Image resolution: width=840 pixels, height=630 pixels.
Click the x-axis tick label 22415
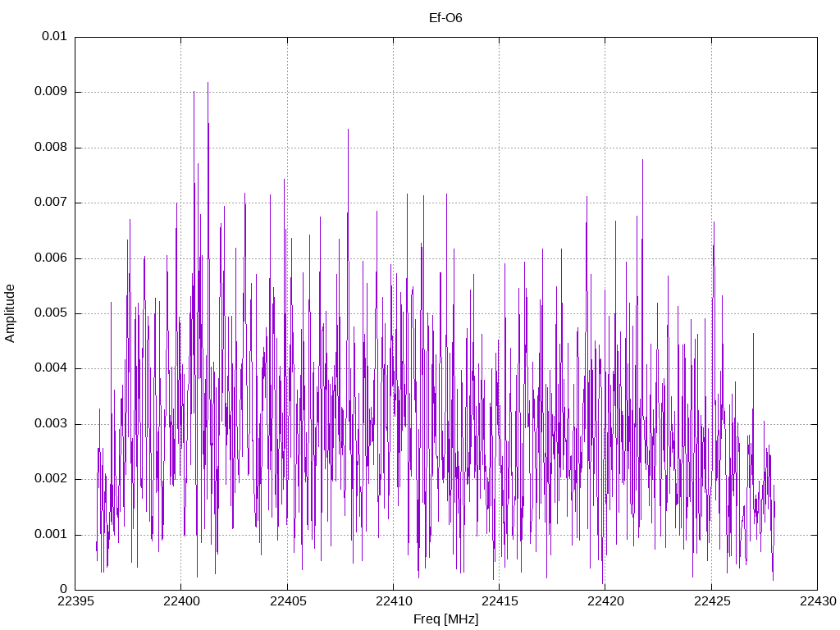point(500,601)
